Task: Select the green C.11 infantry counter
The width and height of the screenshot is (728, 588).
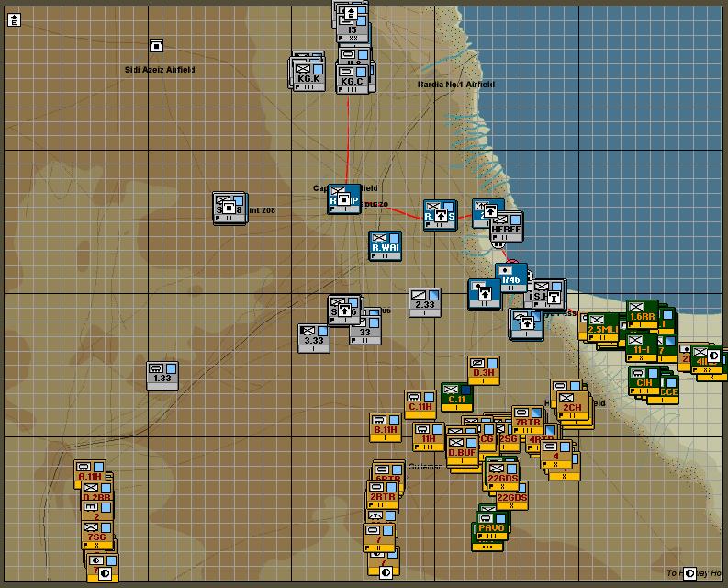Action: 457,397
